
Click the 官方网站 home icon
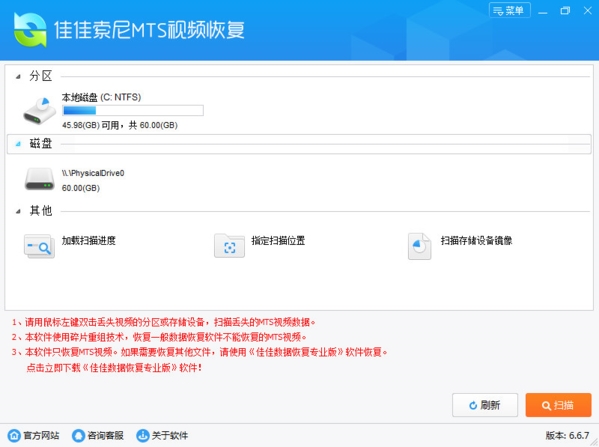pyautogui.click(x=14, y=436)
